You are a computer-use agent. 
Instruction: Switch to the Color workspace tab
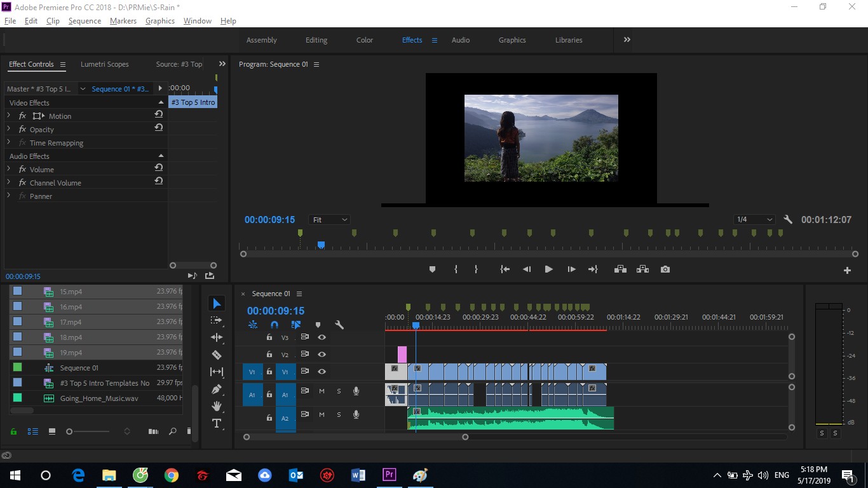click(365, 40)
